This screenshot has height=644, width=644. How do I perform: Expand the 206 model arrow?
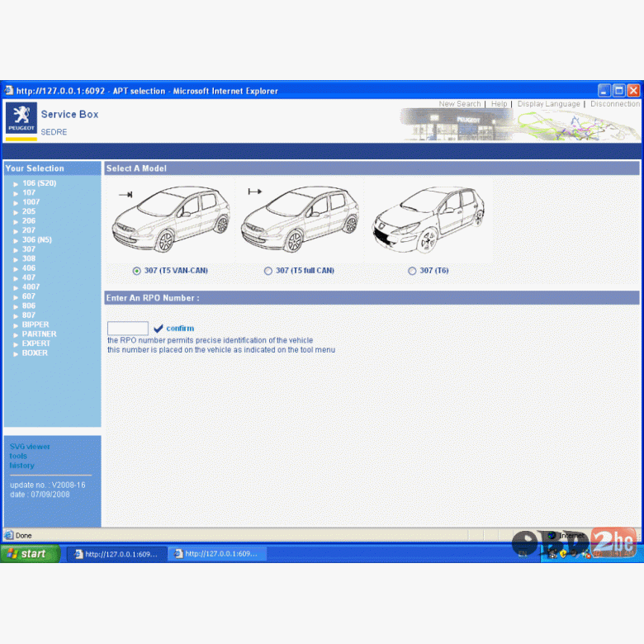(x=16, y=222)
